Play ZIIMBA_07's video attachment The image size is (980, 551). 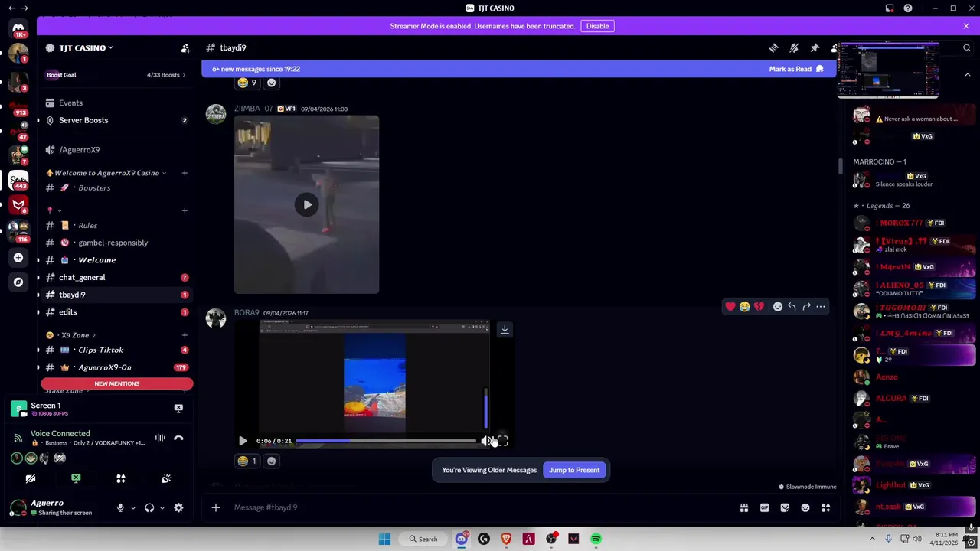(x=307, y=204)
